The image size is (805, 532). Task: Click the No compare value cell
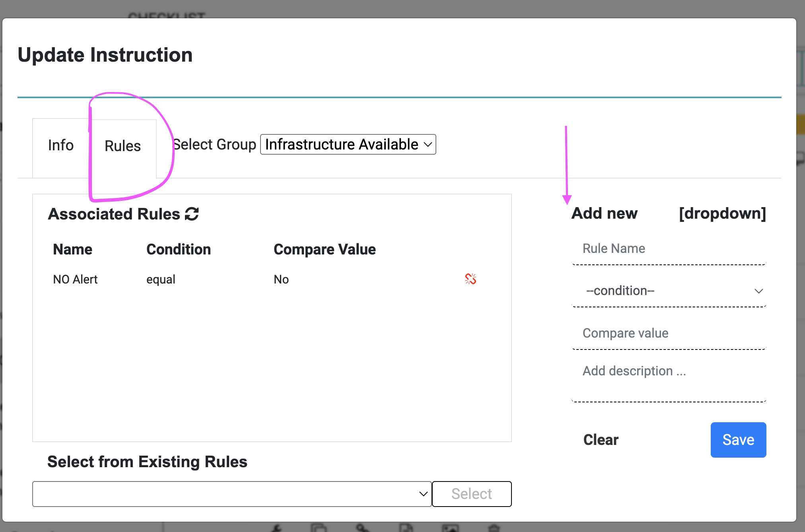[x=281, y=279]
